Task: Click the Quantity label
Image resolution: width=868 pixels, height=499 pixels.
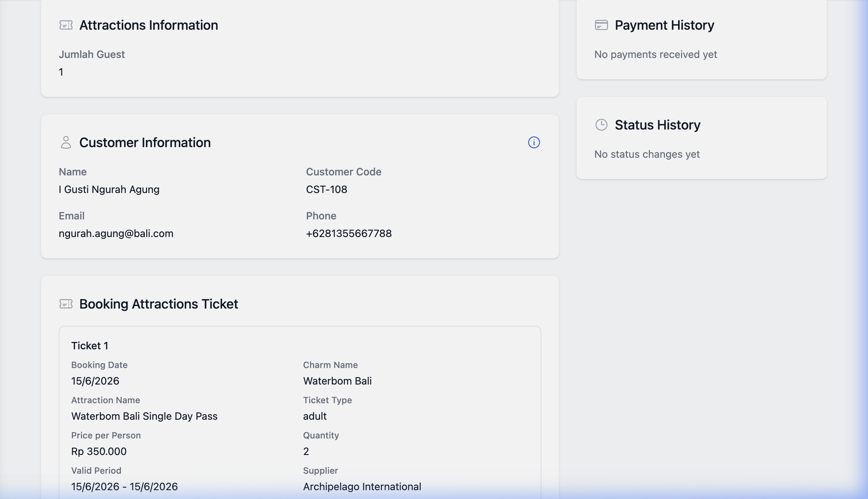Action: point(321,435)
